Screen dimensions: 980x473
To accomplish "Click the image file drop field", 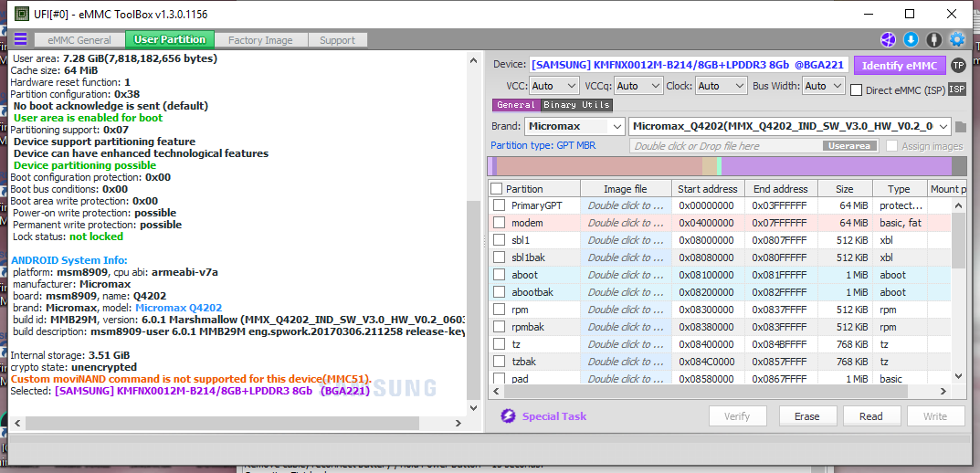I will pyautogui.click(x=726, y=146).
